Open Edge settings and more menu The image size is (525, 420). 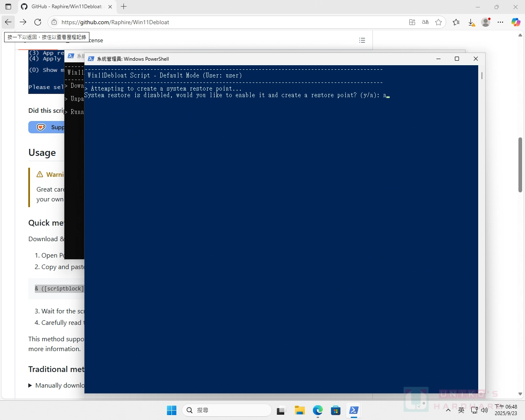[x=500, y=22]
